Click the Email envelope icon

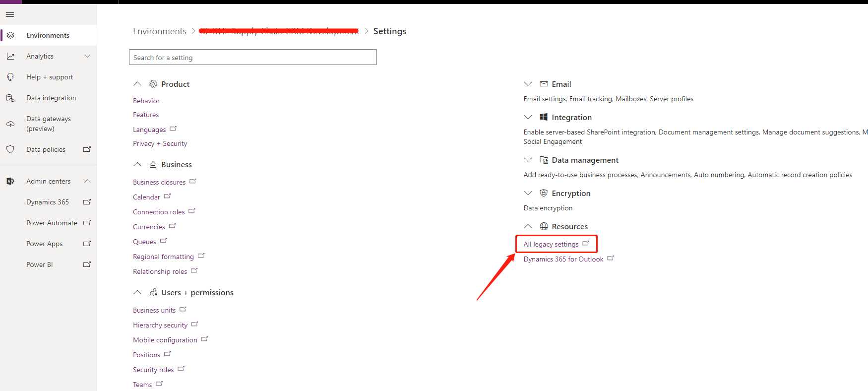(x=544, y=84)
